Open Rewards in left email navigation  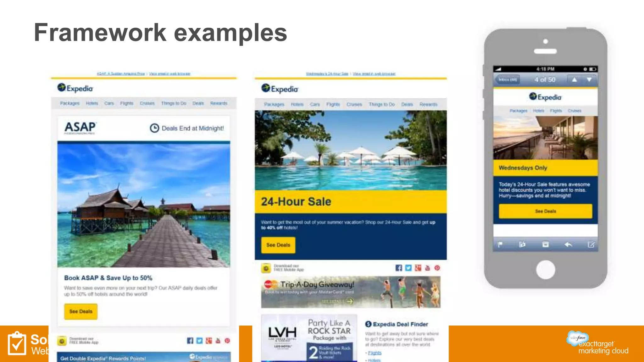point(219,103)
